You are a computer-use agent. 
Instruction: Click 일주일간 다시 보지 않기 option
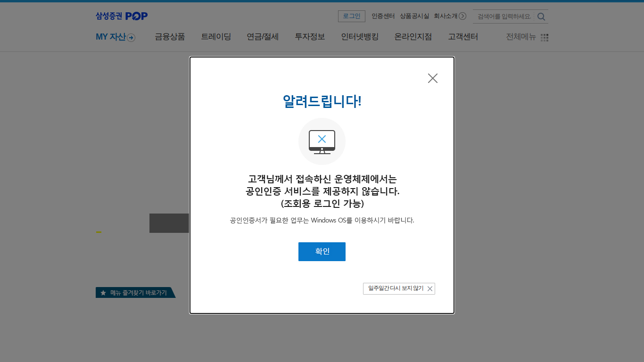pos(399,288)
